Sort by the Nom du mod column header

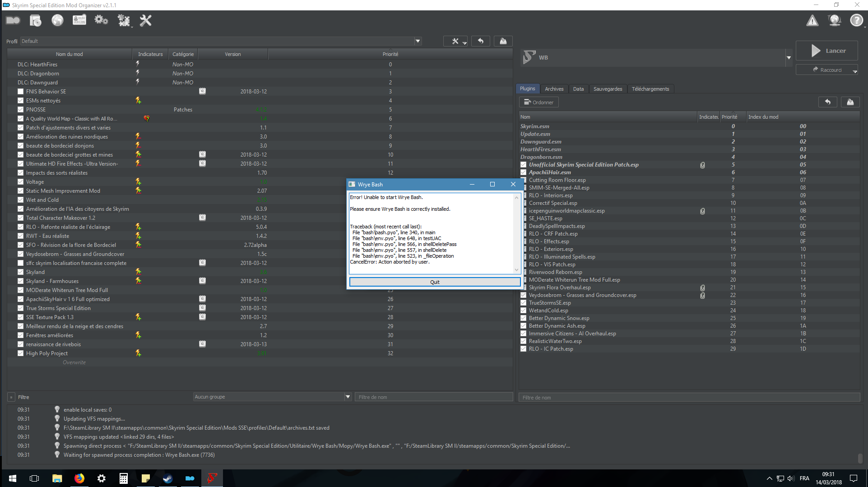tap(70, 54)
